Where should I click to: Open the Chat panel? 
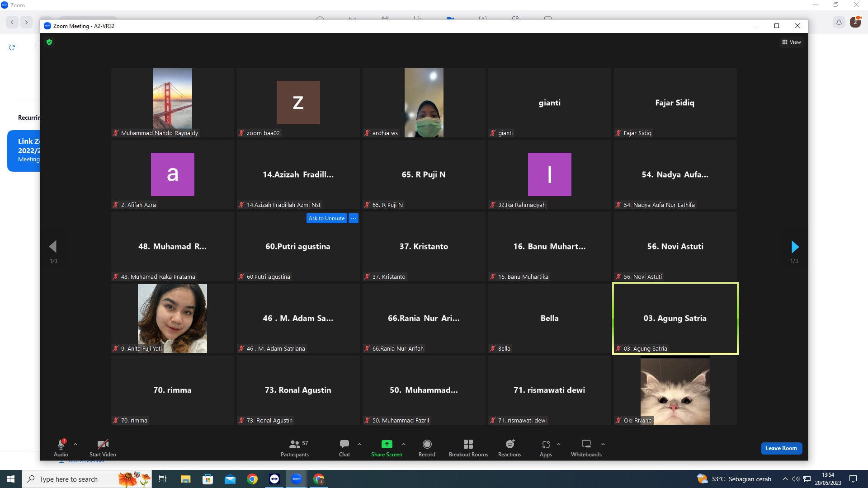[344, 448]
